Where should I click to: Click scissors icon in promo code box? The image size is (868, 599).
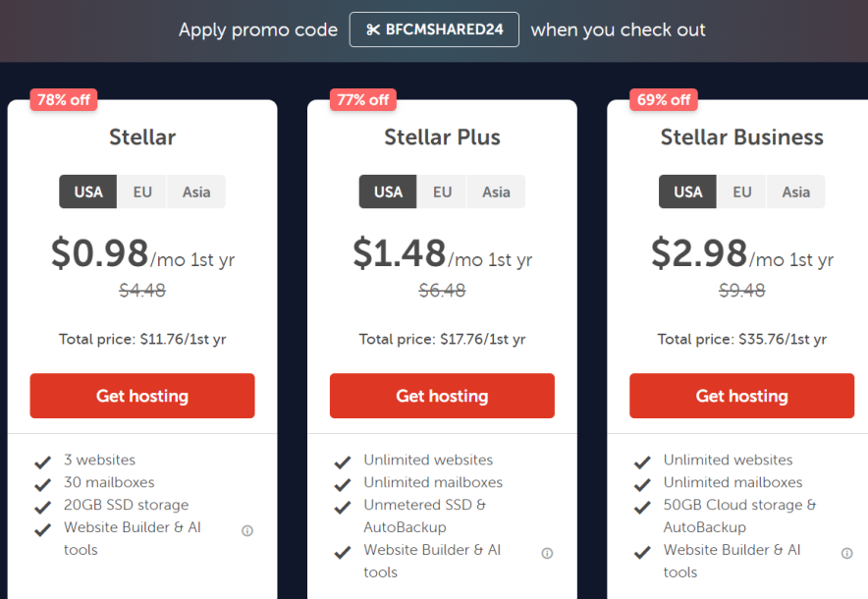click(x=372, y=29)
